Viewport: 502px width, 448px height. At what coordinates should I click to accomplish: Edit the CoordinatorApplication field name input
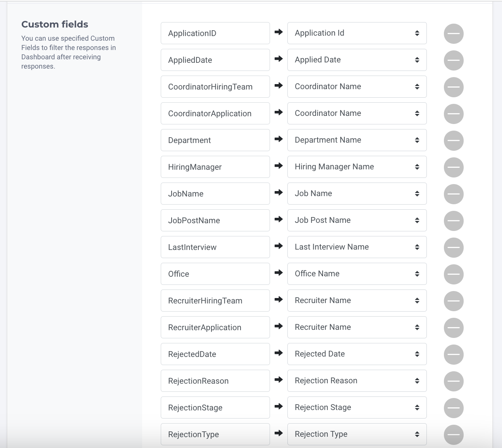215,113
